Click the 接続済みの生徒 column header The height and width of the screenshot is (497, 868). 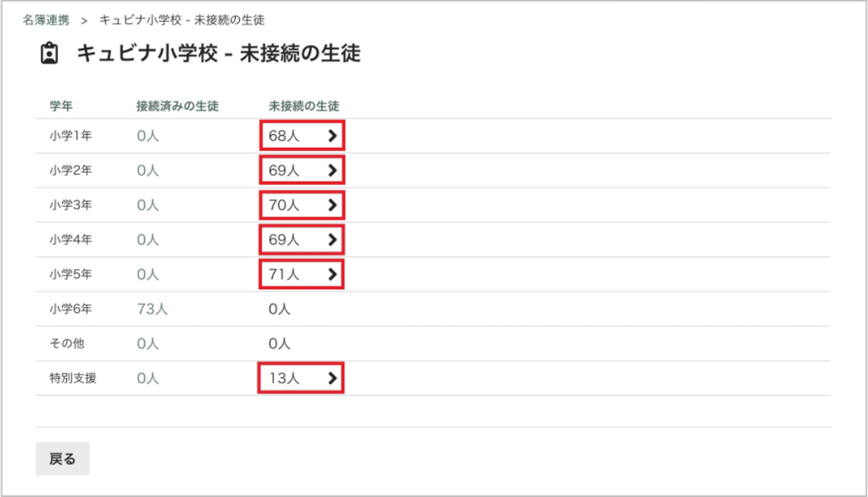coord(178,106)
